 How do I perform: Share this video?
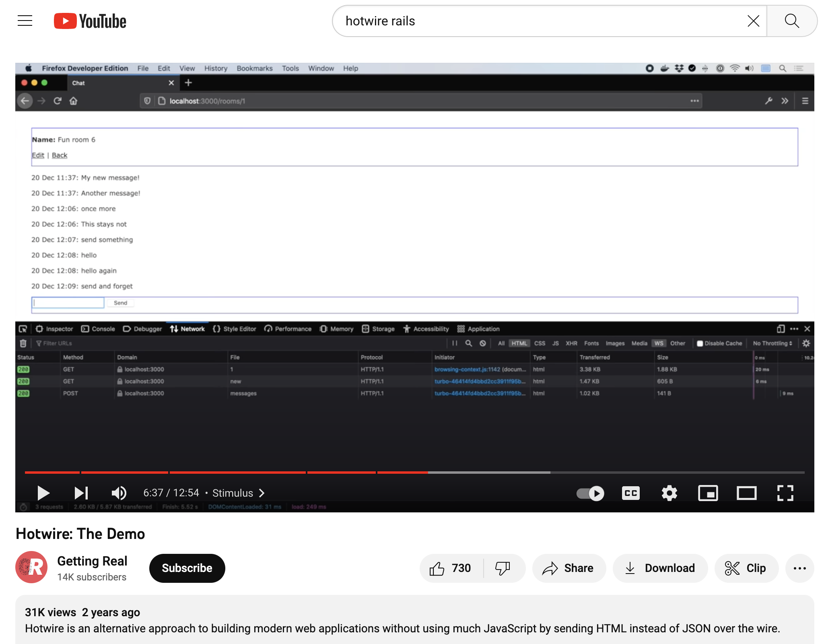pos(569,568)
